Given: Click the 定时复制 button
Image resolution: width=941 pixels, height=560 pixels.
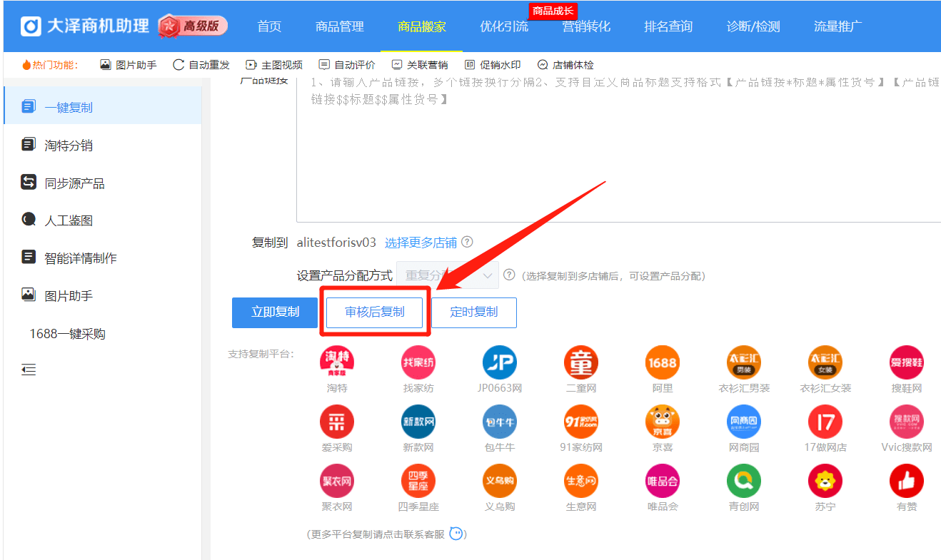Looking at the screenshot, I should (474, 312).
